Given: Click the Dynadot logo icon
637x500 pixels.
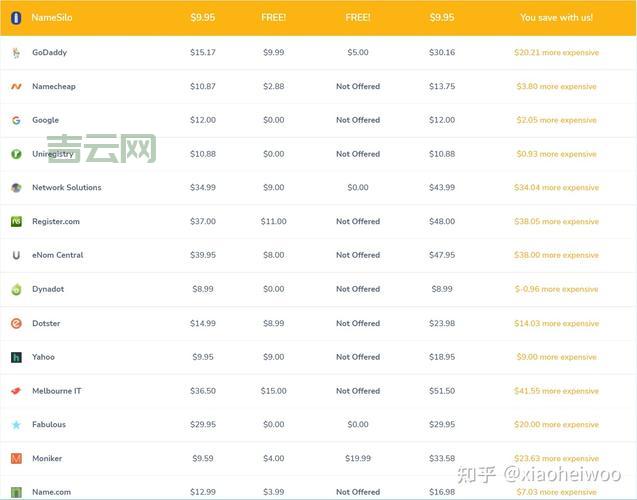Looking at the screenshot, I should pyautogui.click(x=16, y=289).
